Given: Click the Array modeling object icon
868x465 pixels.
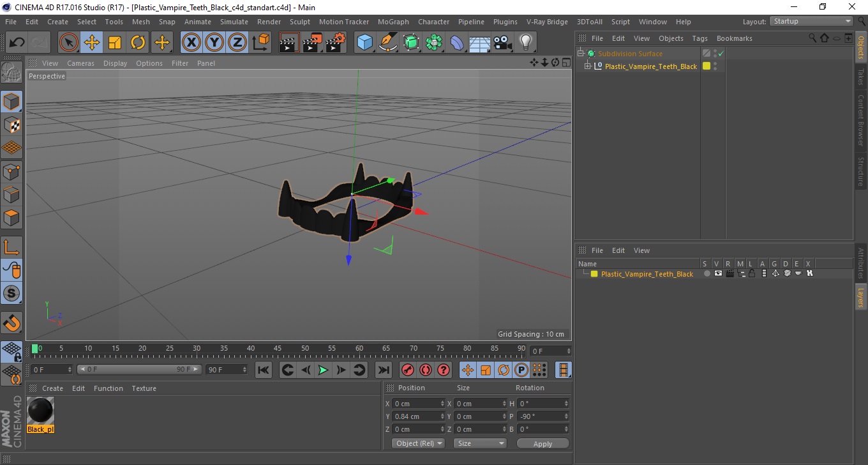Looking at the screenshot, I should point(434,43).
